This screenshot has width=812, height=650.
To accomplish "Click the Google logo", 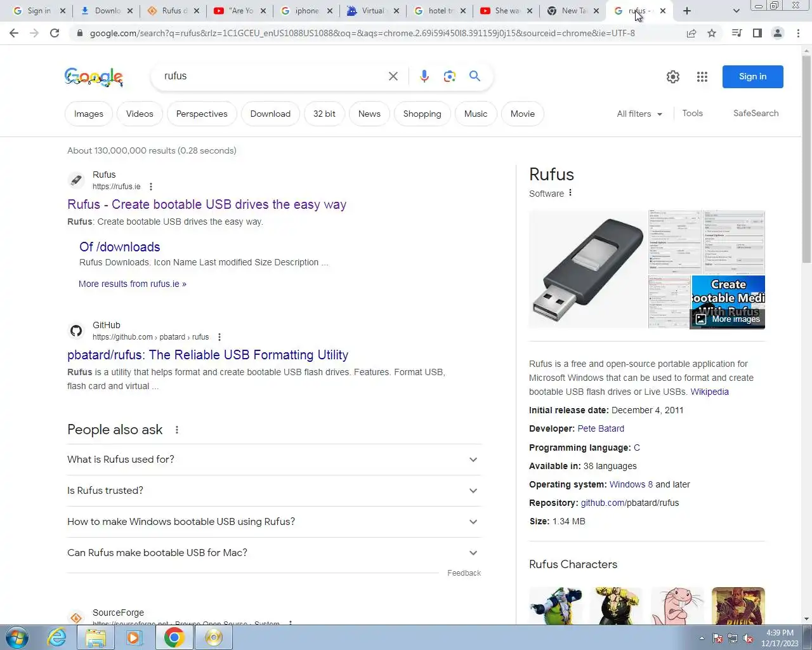I will (x=94, y=77).
